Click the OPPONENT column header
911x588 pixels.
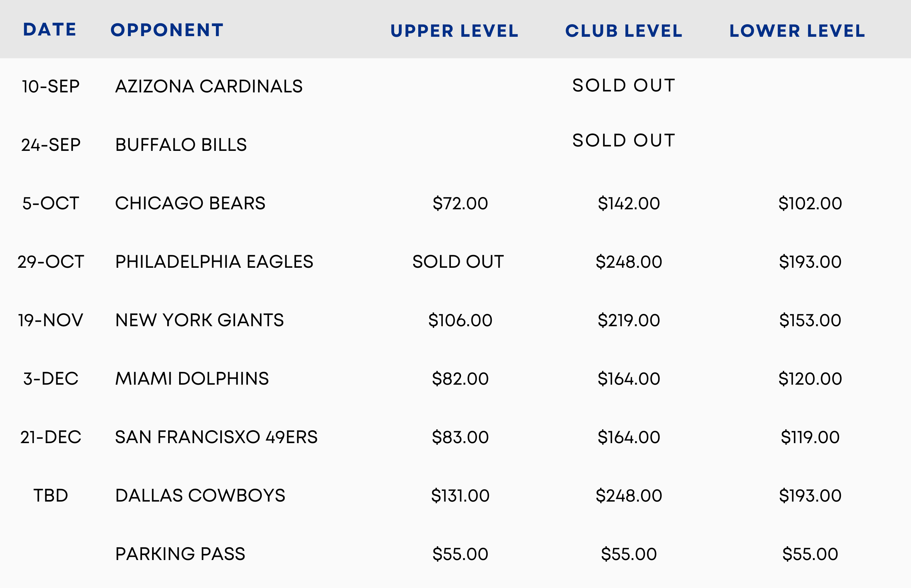pos(167,30)
